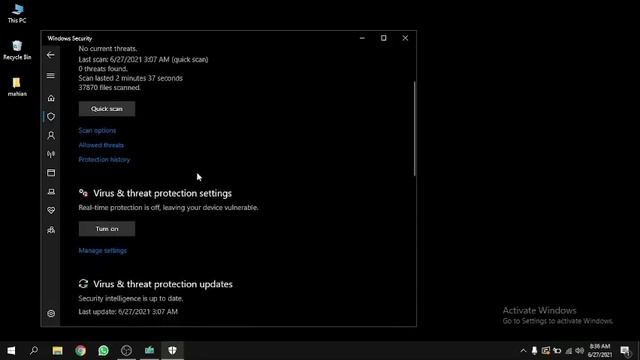
Task: Open Device performance & health heart icon
Action: pos(51,211)
